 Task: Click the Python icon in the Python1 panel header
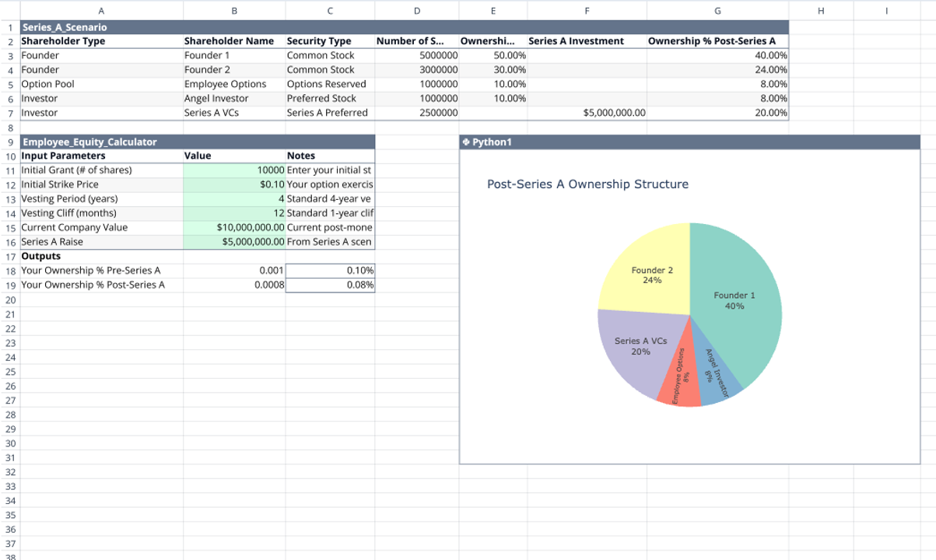coord(467,142)
